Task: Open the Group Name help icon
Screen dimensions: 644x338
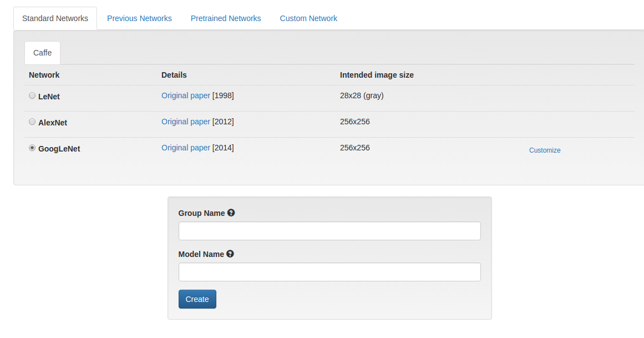Action: [231, 213]
